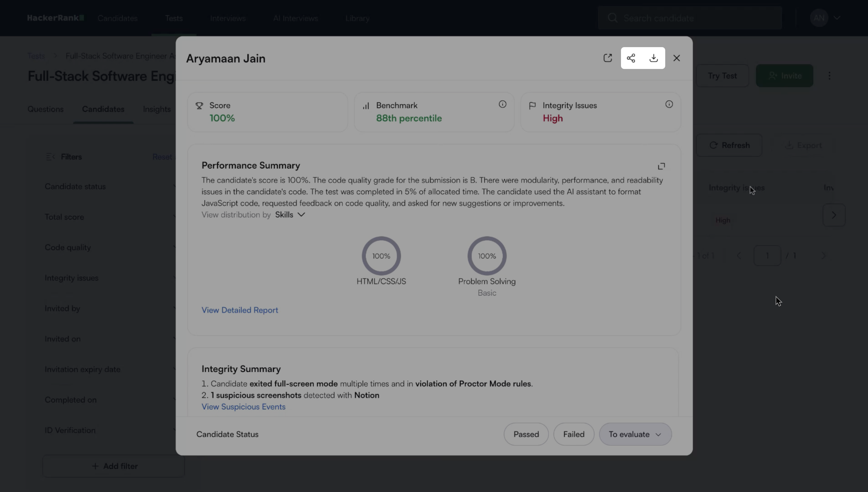Open the View Detailed Report link
Viewport: 868px width, 492px height.
tap(240, 310)
